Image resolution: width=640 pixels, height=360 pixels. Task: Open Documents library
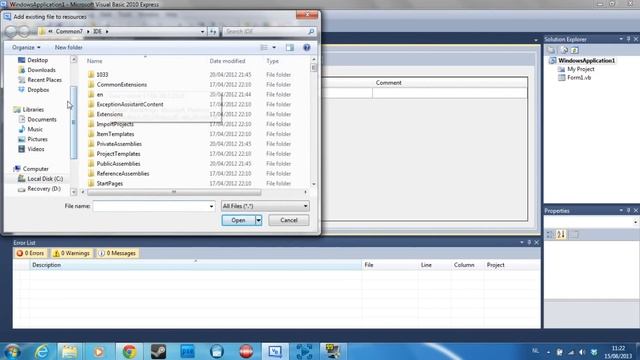pyautogui.click(x=42, y=119)
